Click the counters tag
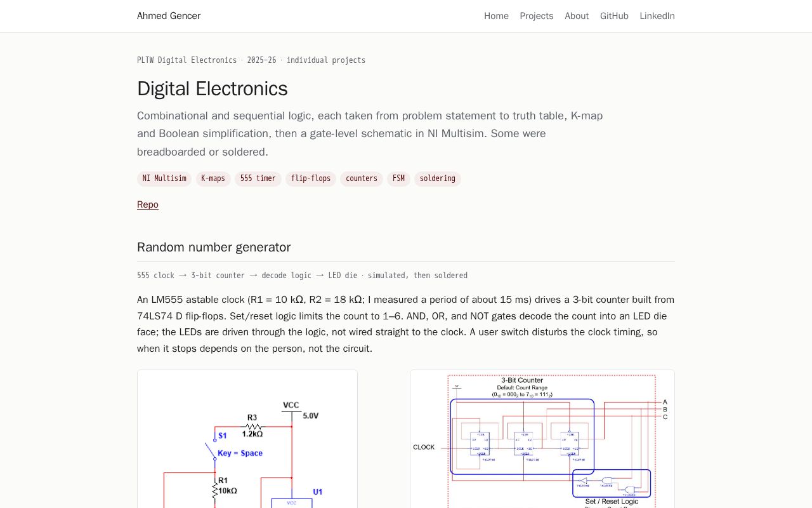This screenshot has width=812, height=508. (x=362, y=178)
